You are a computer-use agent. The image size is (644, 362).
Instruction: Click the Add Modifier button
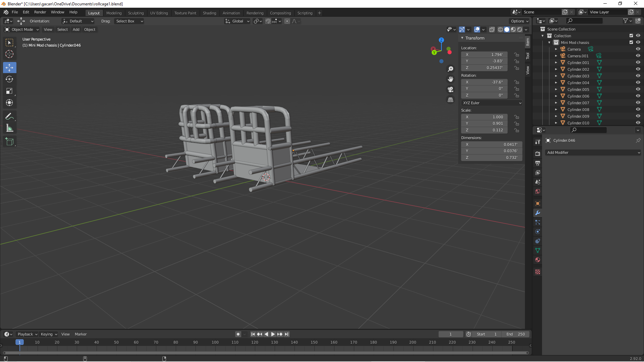pos(593,153)
